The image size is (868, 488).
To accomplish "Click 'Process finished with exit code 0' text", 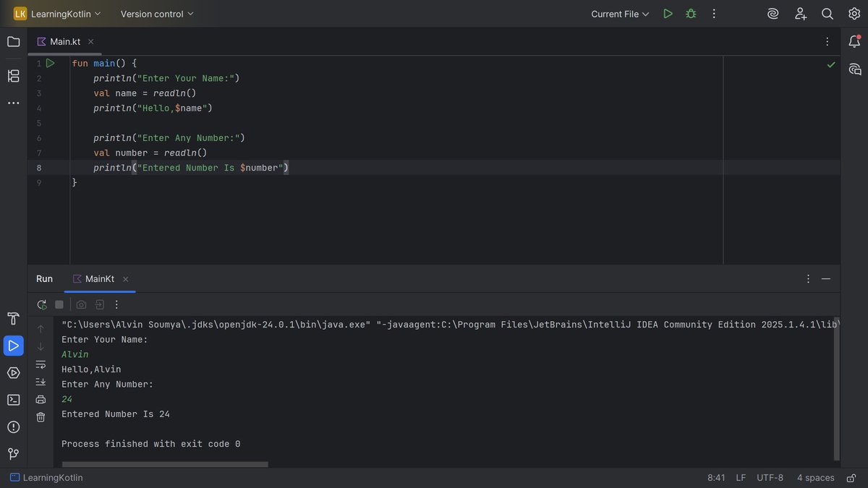I will [150, 444].
